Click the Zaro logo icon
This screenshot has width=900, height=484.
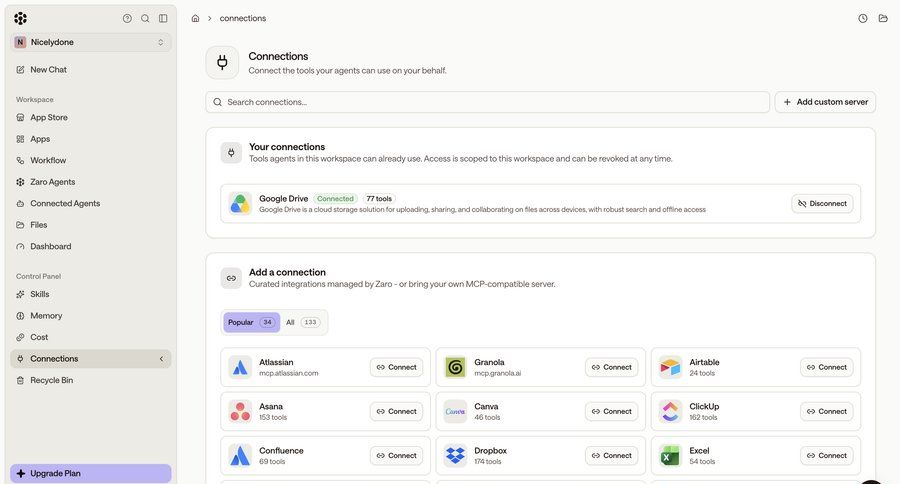pyautogui.click(x=21, y=18)
